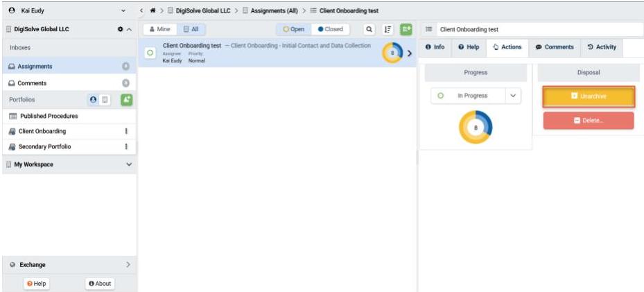
Task: Toggle the Mine assignments filter
Action: (x=159, y=29)
